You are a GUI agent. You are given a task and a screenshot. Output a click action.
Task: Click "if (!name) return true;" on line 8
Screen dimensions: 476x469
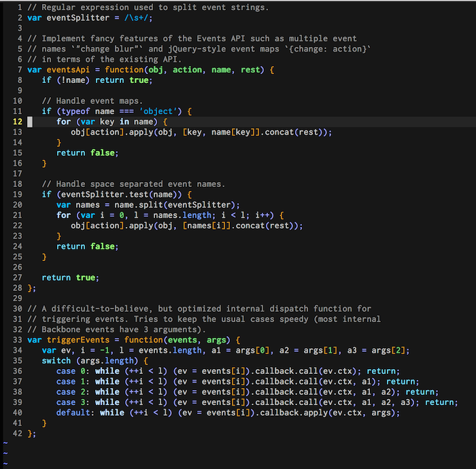[97, 80]
